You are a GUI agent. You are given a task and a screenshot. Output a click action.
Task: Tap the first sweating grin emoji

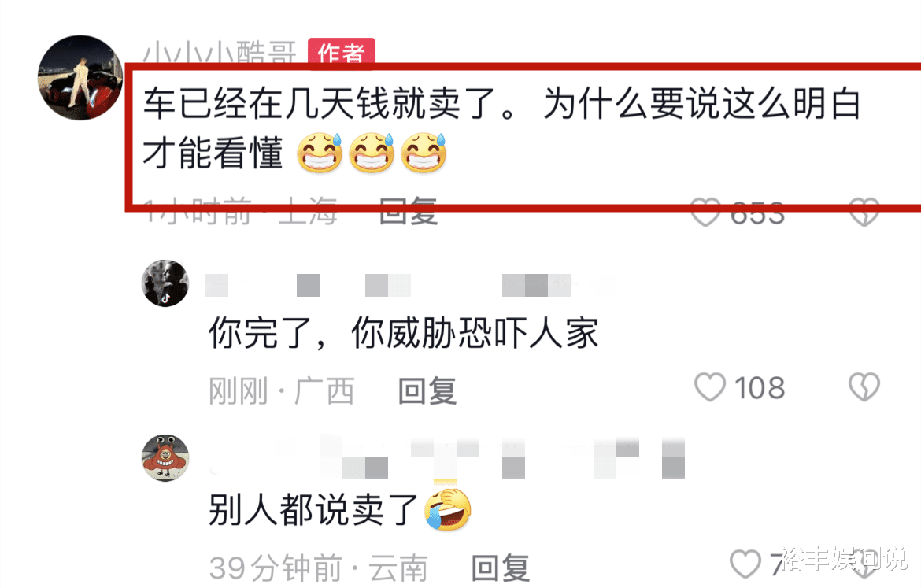[320, 153]
